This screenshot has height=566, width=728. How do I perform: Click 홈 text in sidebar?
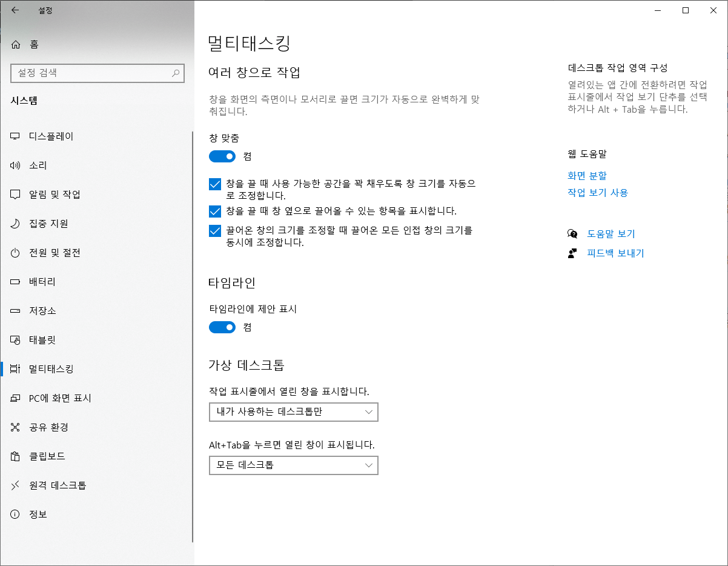35,44
